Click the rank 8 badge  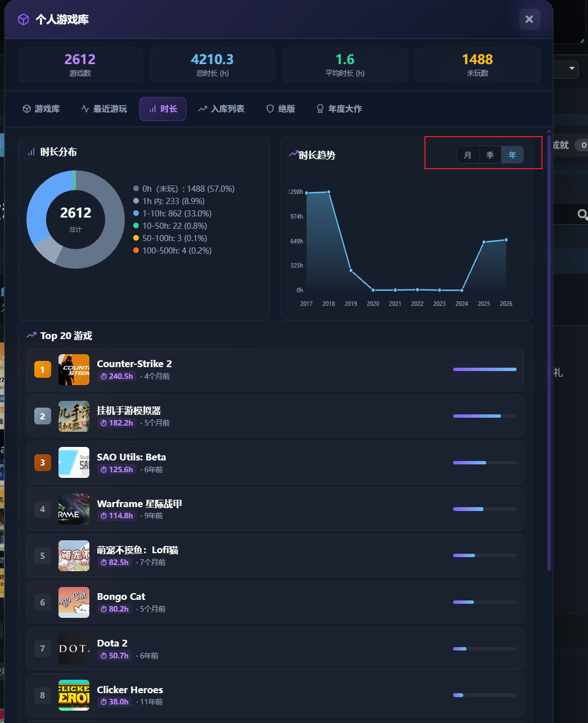43,695
